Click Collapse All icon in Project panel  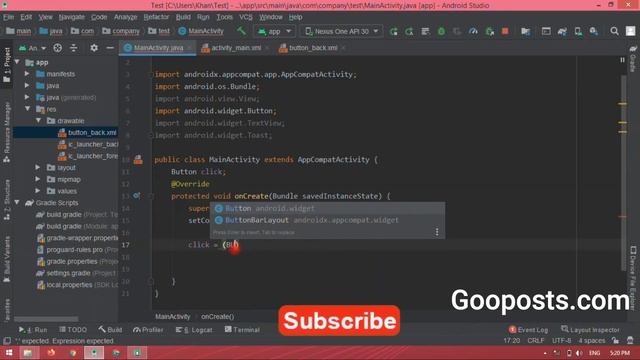(x=73, y=48)
